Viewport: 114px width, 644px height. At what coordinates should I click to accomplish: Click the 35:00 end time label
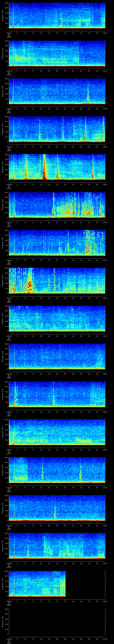click(x=105, y=412)
